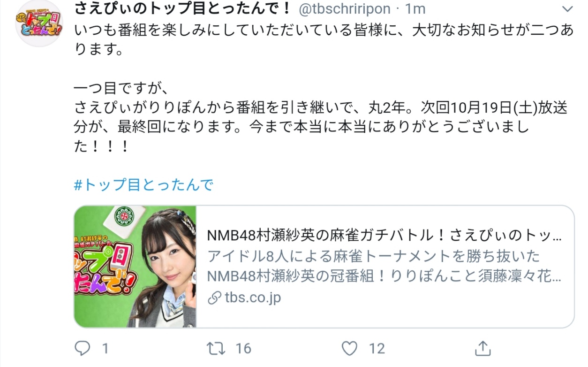Viewport: 588px width, 367px height.
Task: Open the card description about アイドル8人 tournament
Action: tap(384, 266)
